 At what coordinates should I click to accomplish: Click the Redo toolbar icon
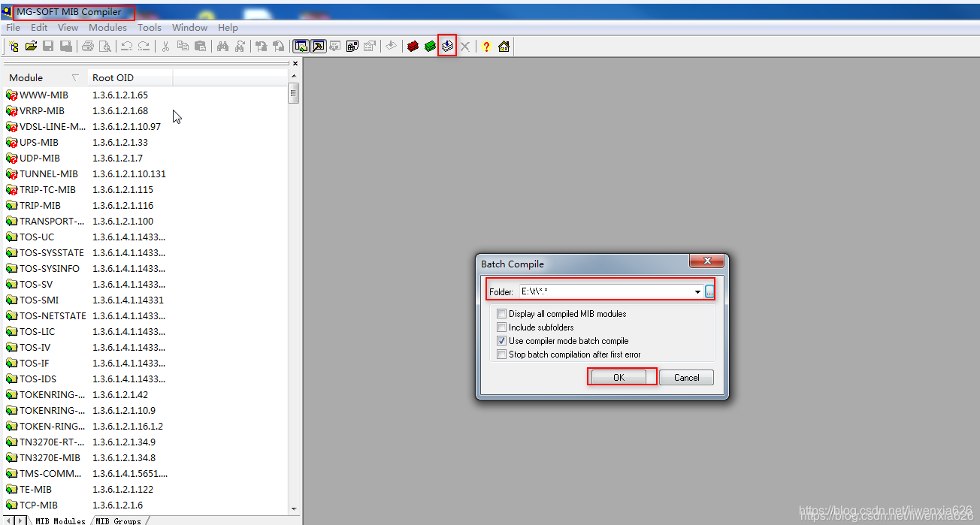click(144, 47)
